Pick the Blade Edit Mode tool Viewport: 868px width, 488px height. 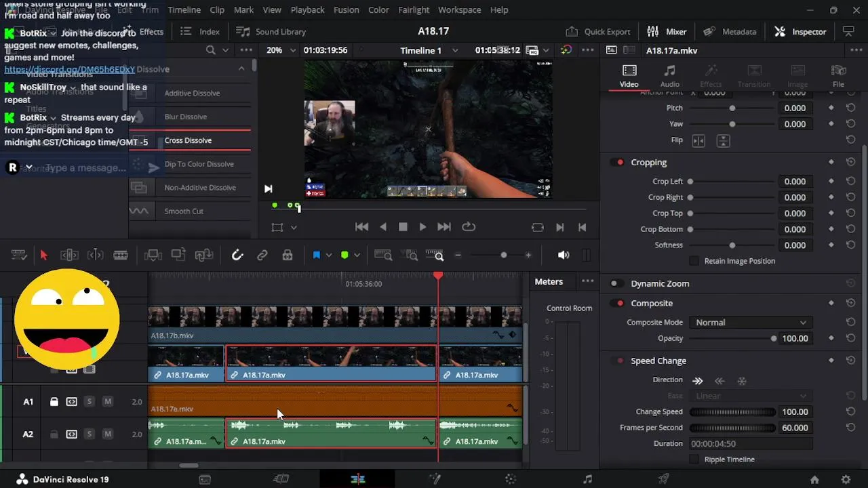(x=121, y=256)
